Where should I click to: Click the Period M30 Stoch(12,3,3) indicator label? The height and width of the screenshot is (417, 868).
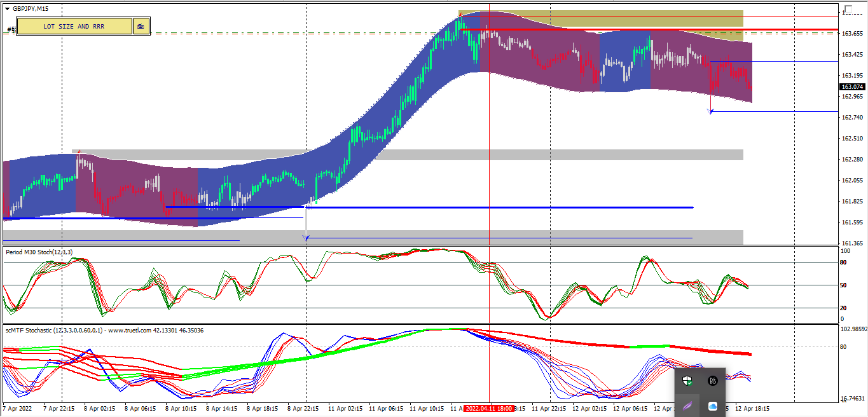tap(39, 252)
